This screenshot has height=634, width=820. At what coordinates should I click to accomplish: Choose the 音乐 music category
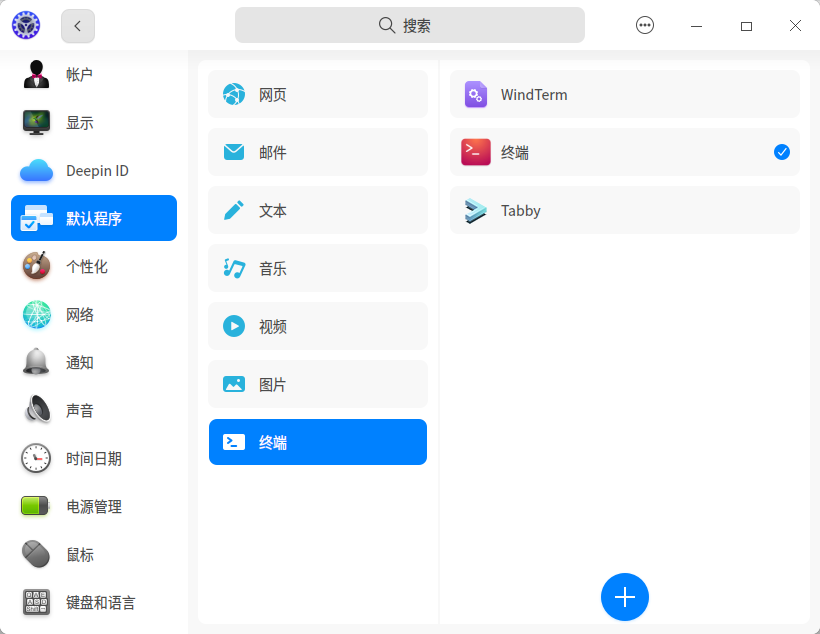pyautogui.click(x=318, y=268)
